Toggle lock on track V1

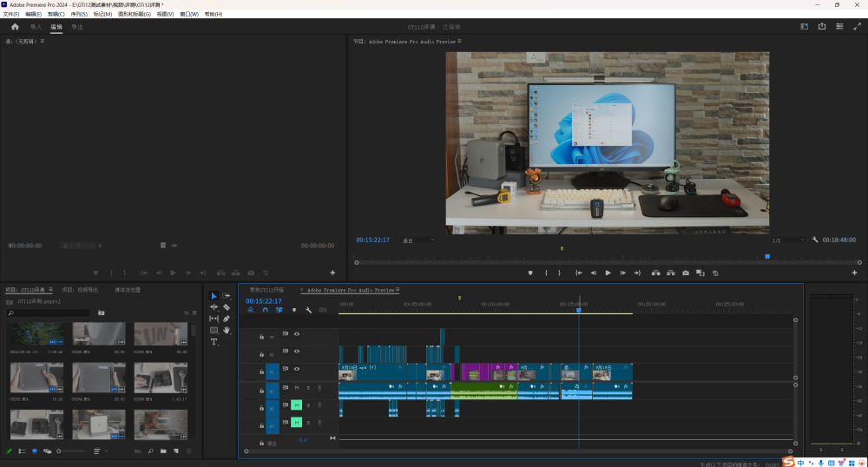pos(262,372)
